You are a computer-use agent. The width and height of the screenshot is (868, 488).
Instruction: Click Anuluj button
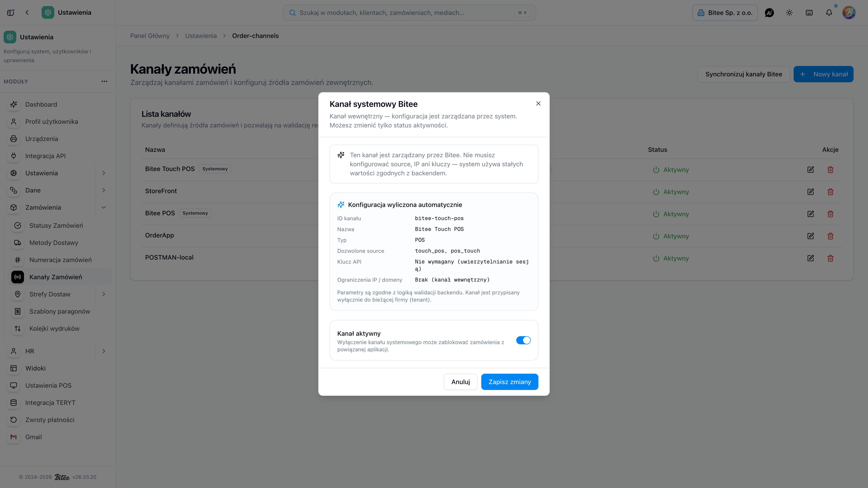[x=460, y=382]
